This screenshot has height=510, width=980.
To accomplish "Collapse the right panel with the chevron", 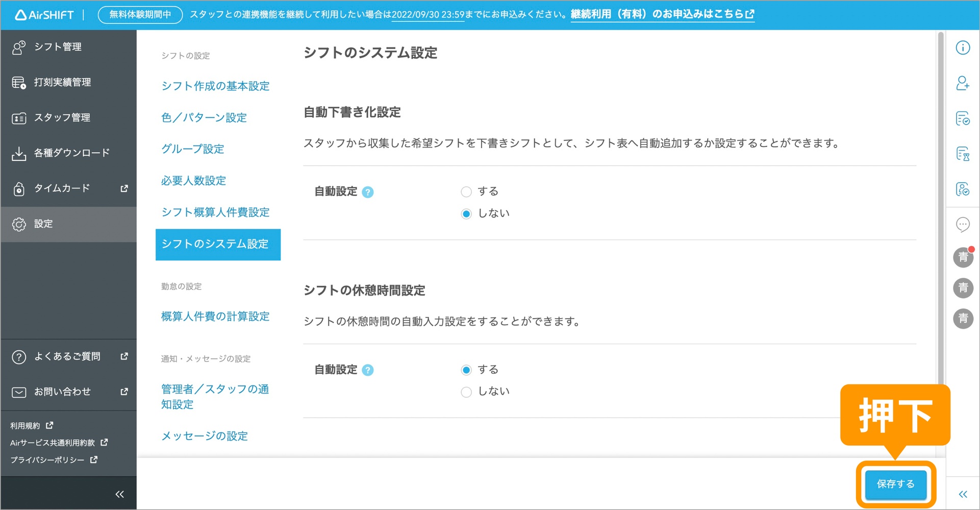I will pyautogui.click(x=963, y=493).
